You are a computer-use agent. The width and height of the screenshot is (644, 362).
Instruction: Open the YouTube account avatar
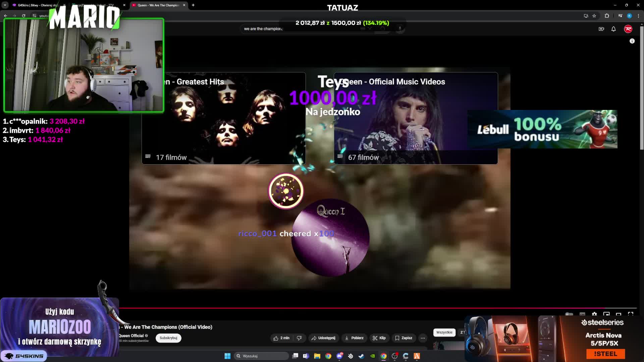pos(628,29)
